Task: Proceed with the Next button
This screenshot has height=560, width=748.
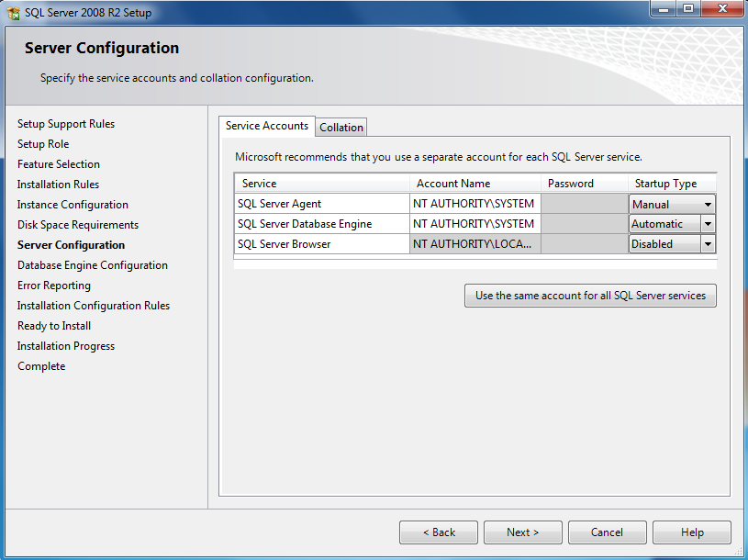Action: click(x=523, y=532)
